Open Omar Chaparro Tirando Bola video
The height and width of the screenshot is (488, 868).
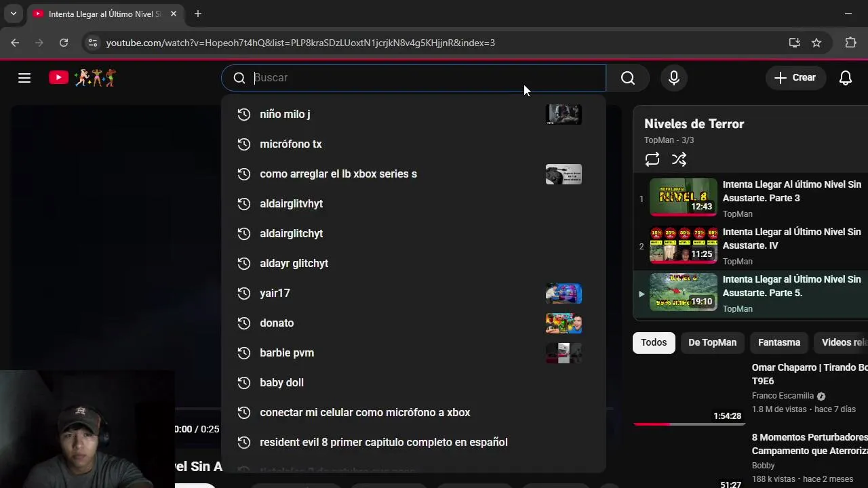[x=810, y=374]
